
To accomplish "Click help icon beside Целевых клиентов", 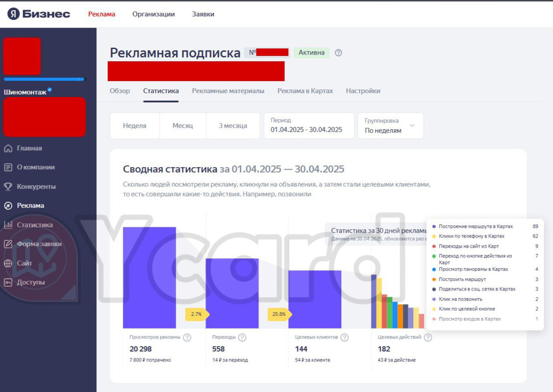I will pyautogui.click(x=345, y=337).
